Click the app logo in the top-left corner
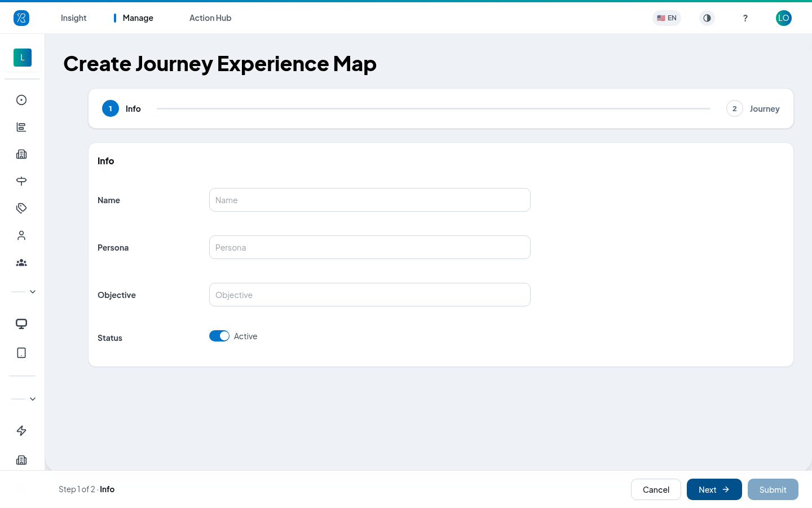The height and width of the screenshot is (508, 812). [21, 18]
